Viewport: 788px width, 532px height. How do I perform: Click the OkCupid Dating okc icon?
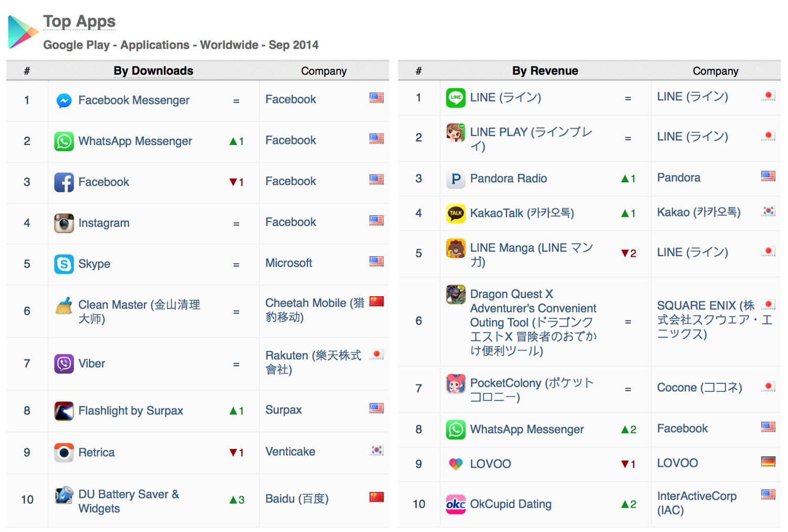(x=455, y=504)
